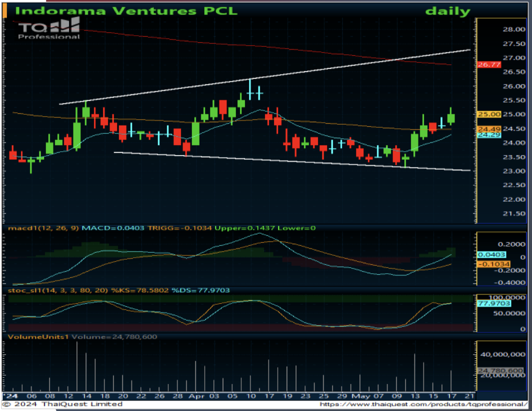The height and width of the screenshot is (411, 532).
Task: Select the 'daily' timeframe label
Action: [x=447, y=11]
